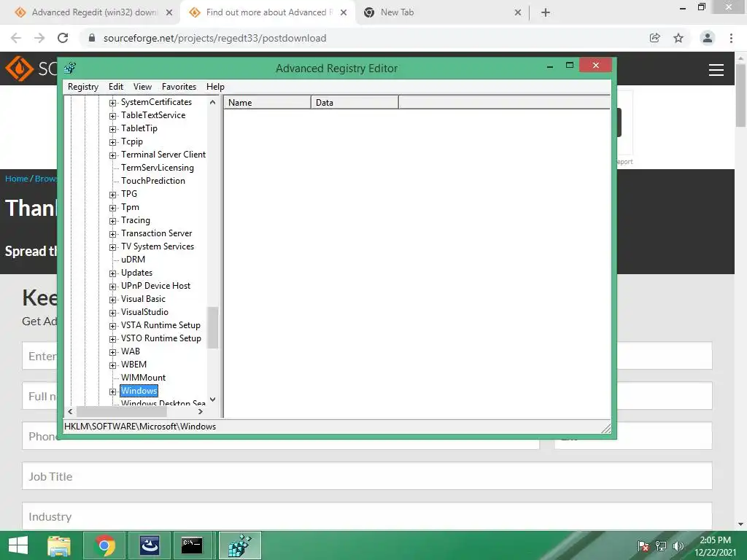Click the tree scroll down arrow
The width and height of the screenshot is (747, 560).
[212, 400]
